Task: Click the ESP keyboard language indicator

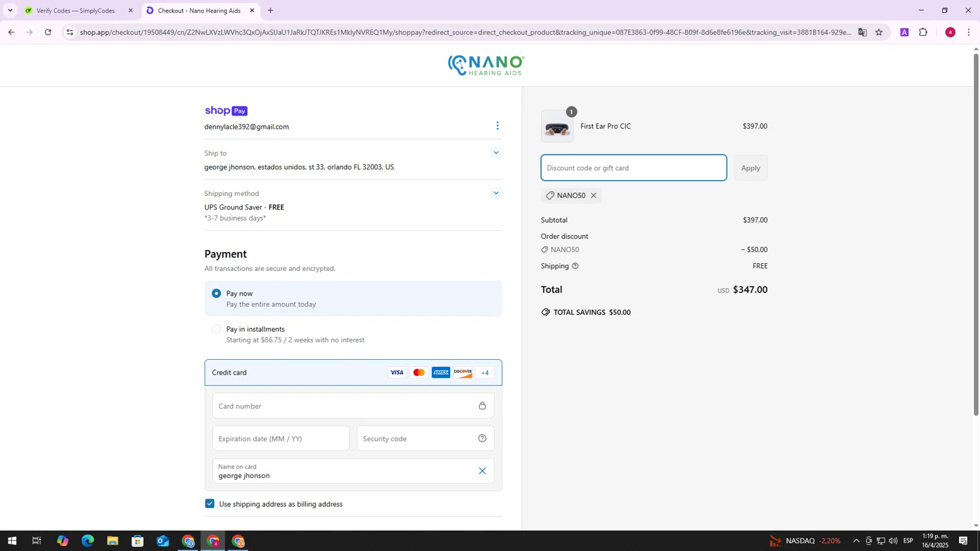Action: [x=908, y=541]
